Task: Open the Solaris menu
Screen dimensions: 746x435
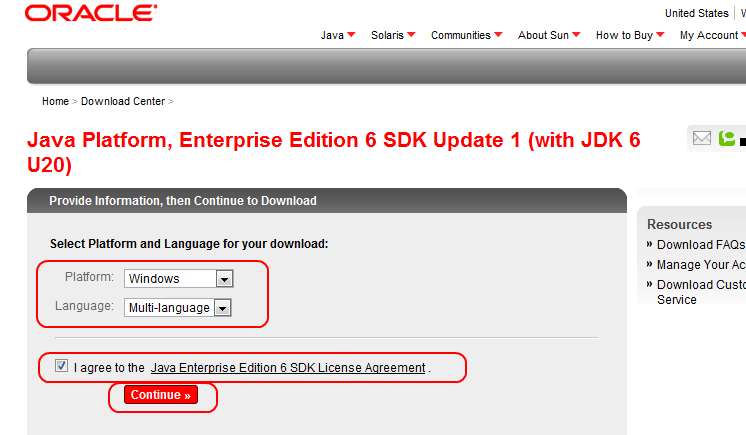Action: tap(387, 35)
